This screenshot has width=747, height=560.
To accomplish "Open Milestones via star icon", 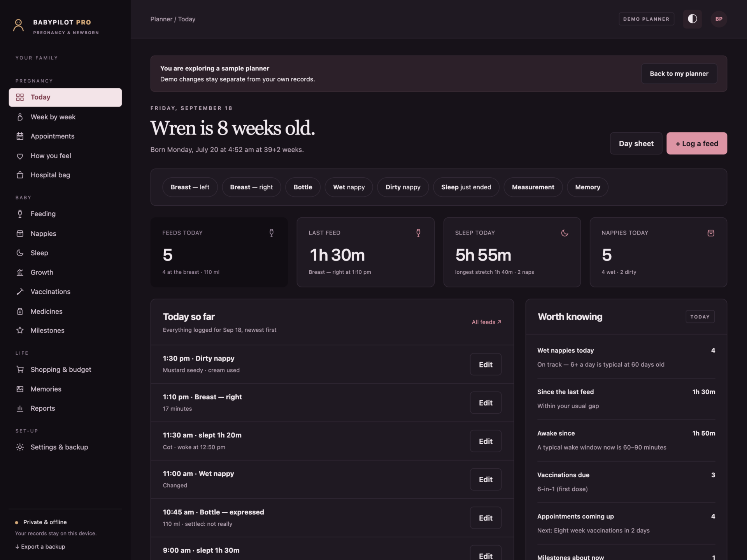I will tap(20, 330).
